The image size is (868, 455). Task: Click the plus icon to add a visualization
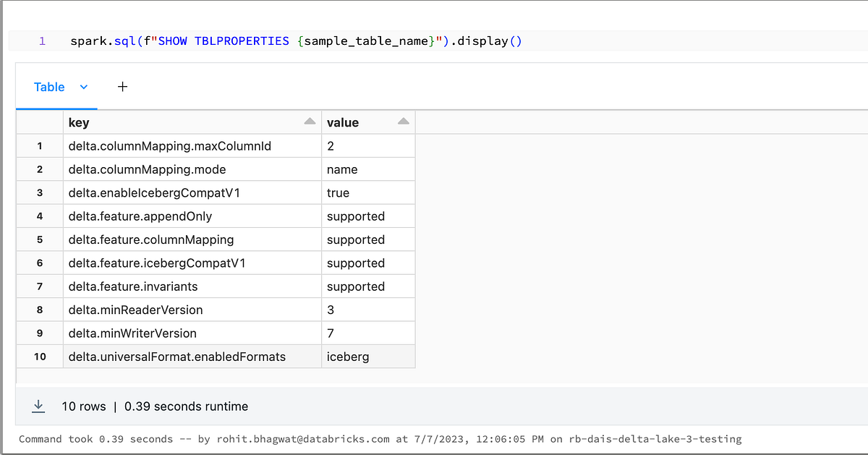122,86
